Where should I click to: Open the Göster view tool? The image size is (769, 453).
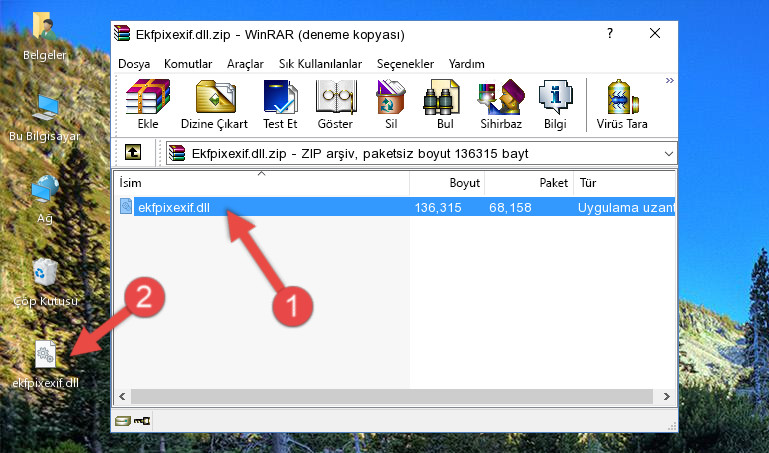point(335,104)
